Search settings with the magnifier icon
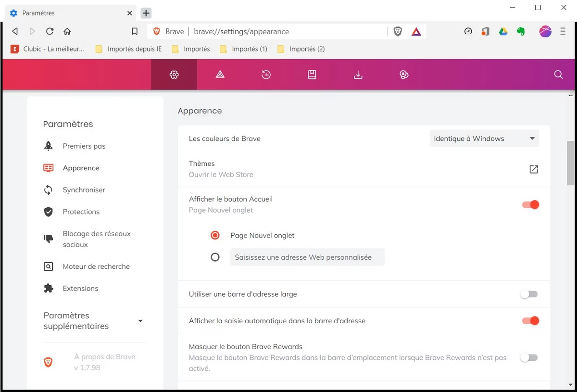 pyautogui.click(x=558, y=75)
